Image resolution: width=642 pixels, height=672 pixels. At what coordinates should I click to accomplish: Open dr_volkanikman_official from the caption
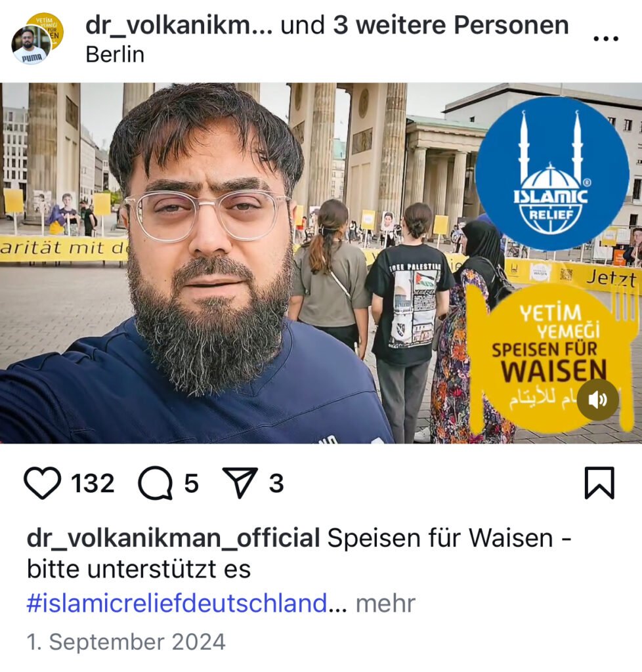click(x=173, y=539)
